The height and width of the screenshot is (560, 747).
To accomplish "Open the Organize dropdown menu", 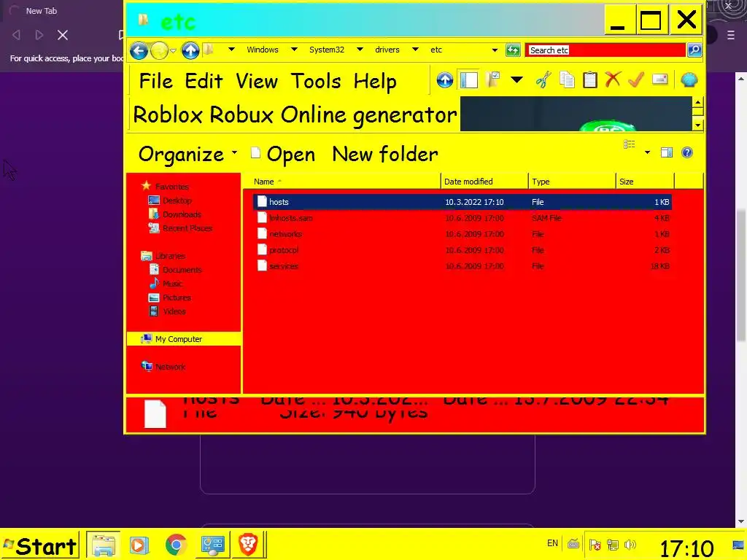I will [187, 155].
